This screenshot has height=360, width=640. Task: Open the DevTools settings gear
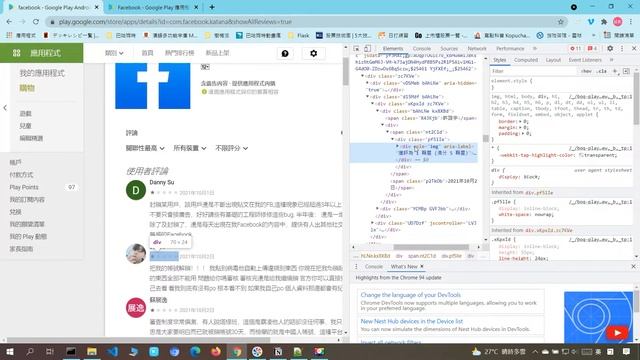pyautogui.click(x=610, y=48)
